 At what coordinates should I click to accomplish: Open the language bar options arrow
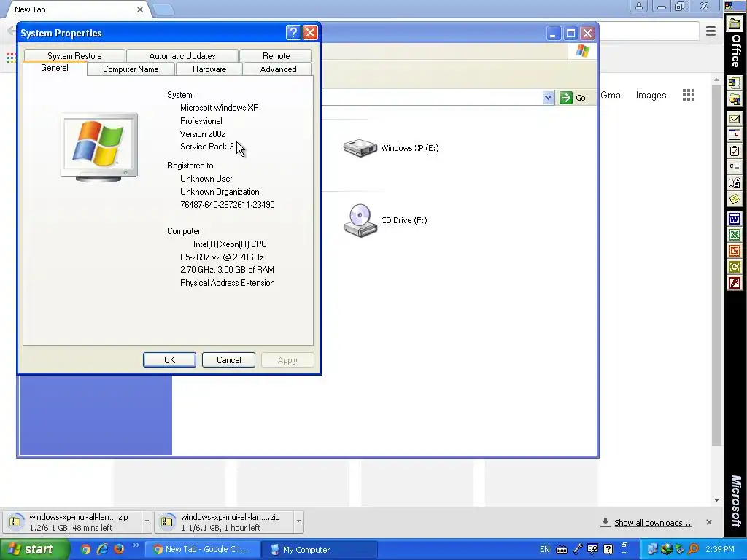coord(624,553)
